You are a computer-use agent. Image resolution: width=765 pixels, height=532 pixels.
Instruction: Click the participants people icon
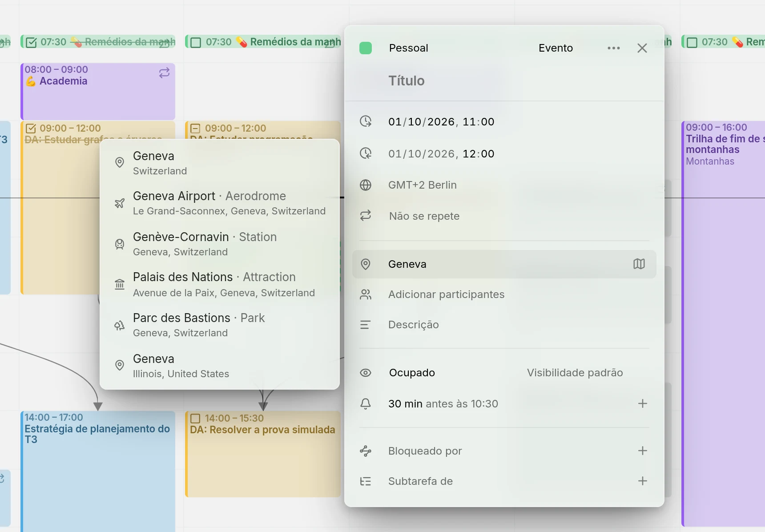[366, 294]
